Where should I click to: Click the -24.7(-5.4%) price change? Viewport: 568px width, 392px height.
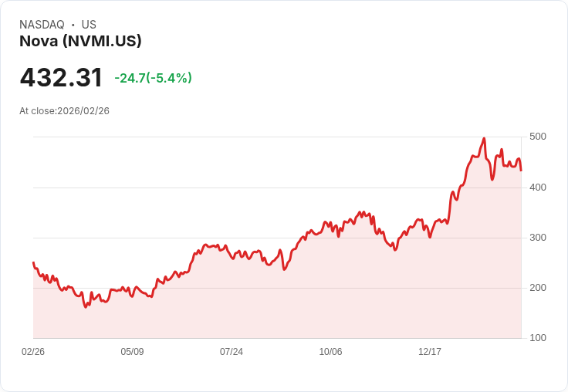coord(154,78)
